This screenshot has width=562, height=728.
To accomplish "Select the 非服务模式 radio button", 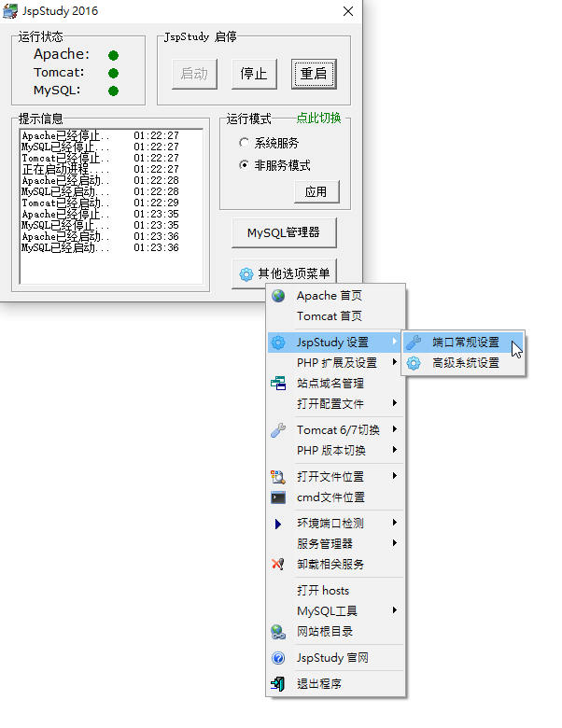I will click(x=244, y=165).
